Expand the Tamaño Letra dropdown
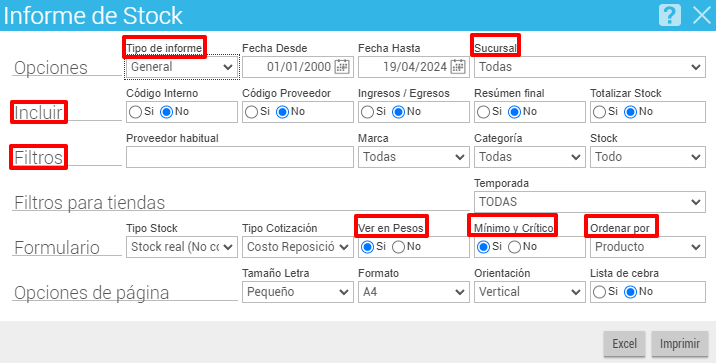The height and width of the screenshot is (363, 716). [298, 292]
